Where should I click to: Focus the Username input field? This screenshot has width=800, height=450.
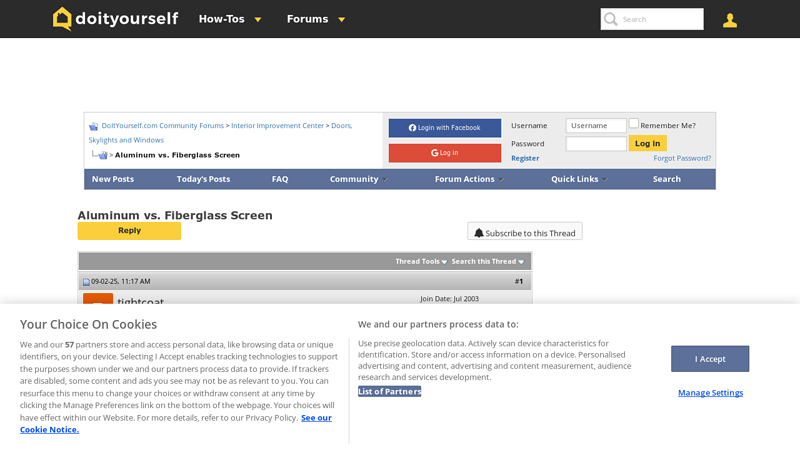point(596,126)
